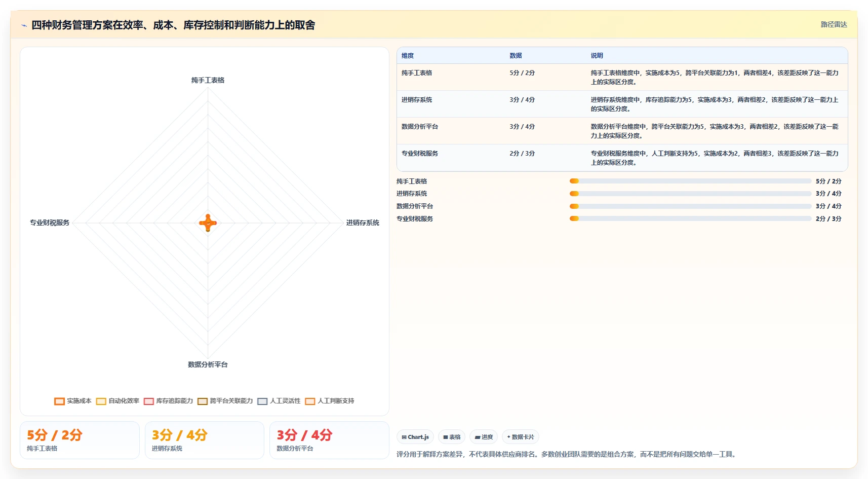Open the 数据分析平台 score card
868x479 pixels.
coord(329,440)
